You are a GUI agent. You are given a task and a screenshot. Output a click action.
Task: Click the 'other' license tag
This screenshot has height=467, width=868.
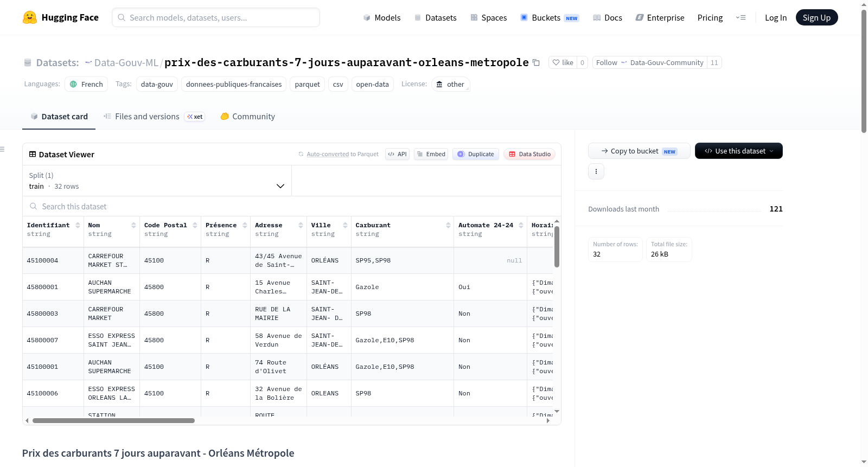click(x=450, y=84)
